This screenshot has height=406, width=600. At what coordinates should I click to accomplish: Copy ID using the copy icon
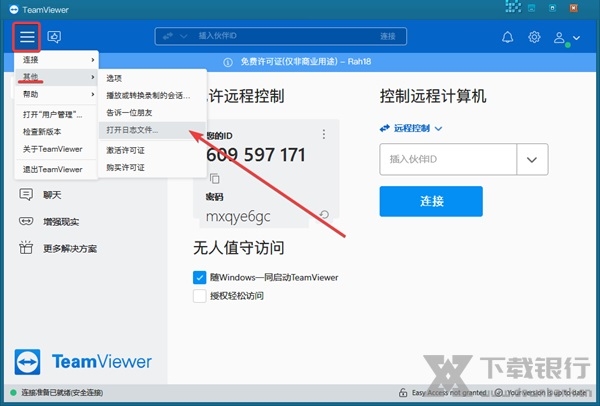tap(215, 178)
